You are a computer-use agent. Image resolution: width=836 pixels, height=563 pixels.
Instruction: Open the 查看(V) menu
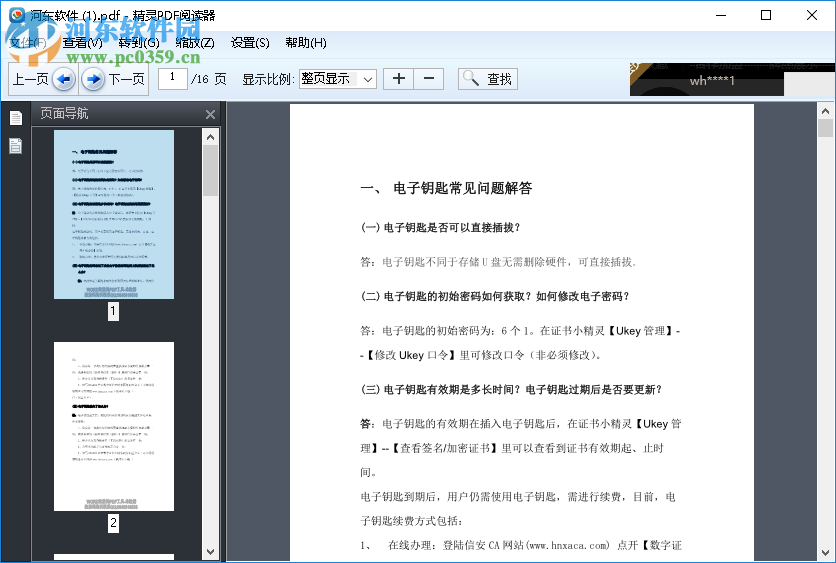coord(82,43)
